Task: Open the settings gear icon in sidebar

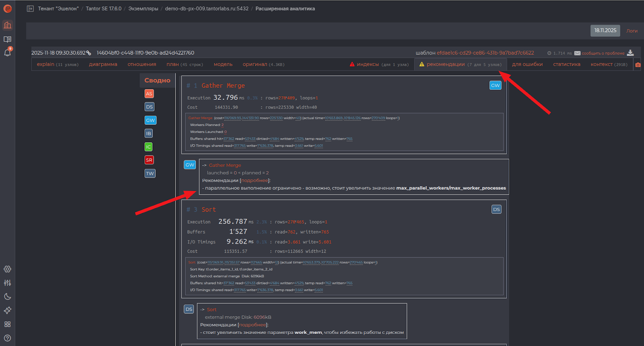Action: (x=7, y=269)
